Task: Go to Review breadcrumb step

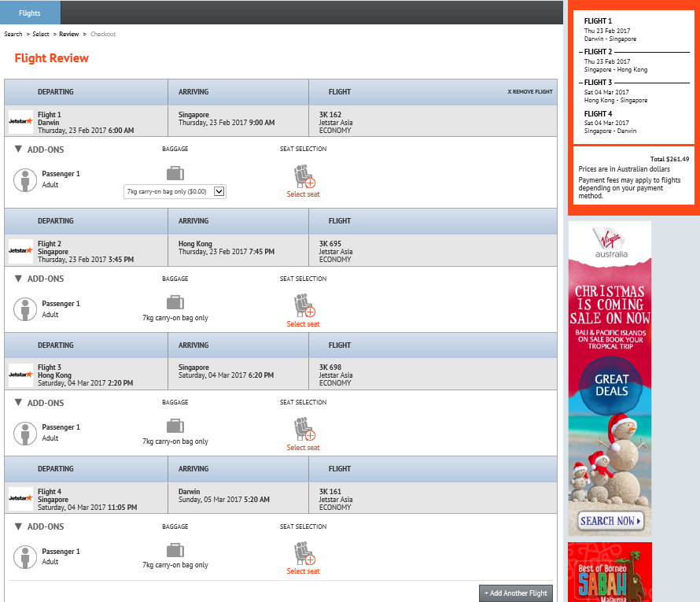Action: point(68,34)
